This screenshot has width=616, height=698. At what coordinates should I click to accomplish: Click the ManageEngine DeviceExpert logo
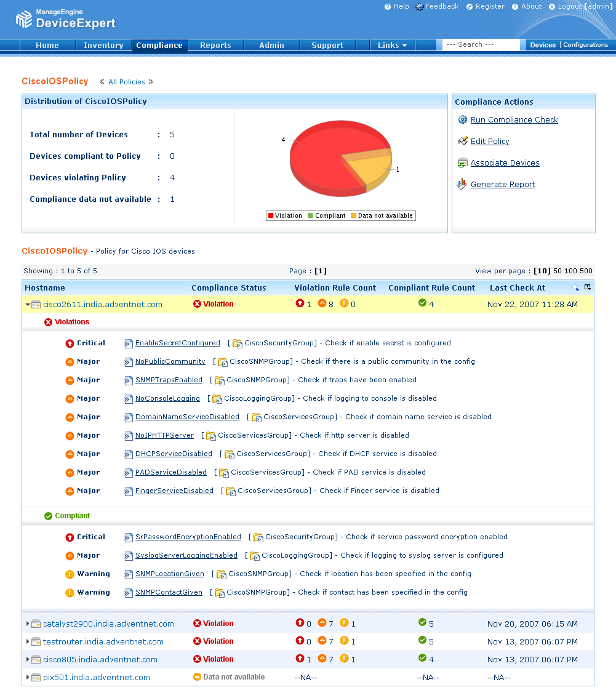pyautogui.click(x=65, y=18)
